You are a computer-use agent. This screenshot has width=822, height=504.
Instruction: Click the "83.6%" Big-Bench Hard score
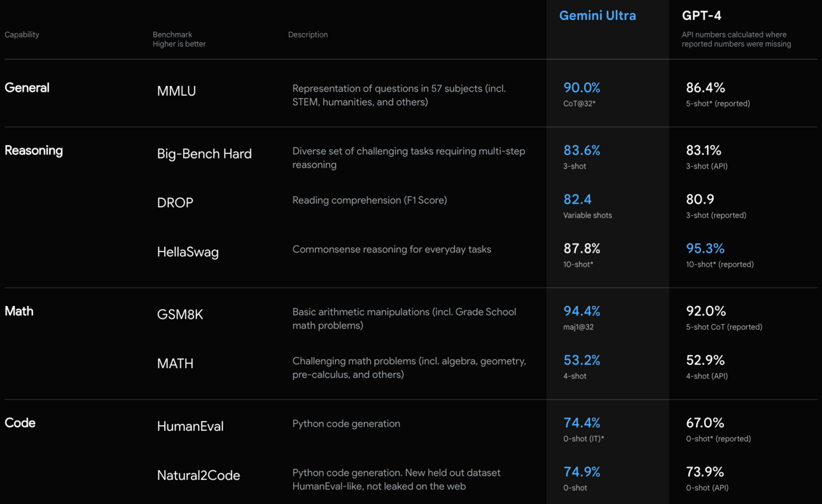(x=582, y=150)
